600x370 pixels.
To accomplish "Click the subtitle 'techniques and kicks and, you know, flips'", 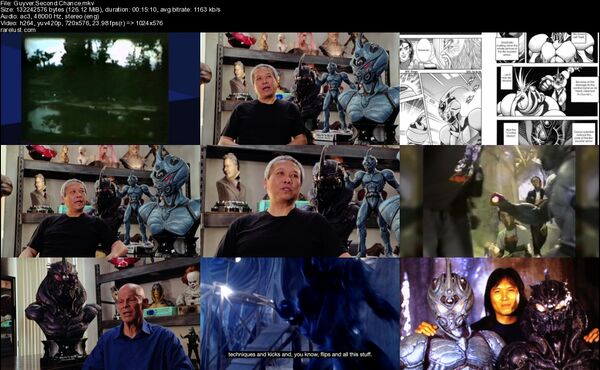I will tap(300, 355).
